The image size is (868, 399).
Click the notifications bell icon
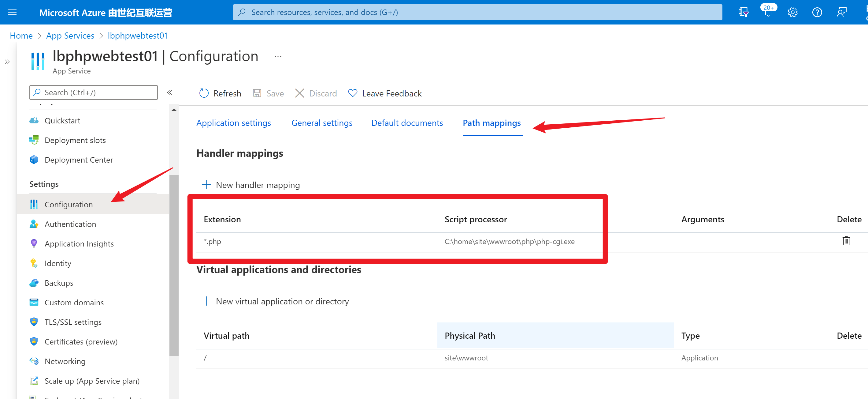tap(768, 13)
